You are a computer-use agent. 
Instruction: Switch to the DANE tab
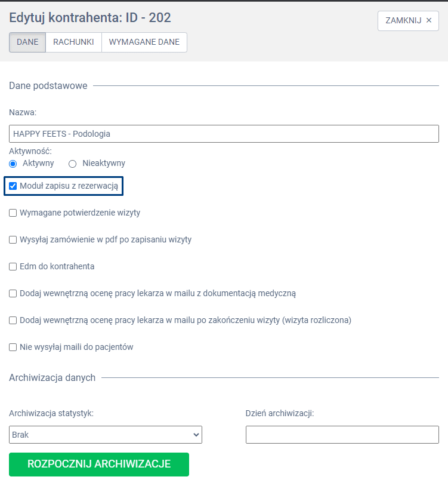pos(27,42)
